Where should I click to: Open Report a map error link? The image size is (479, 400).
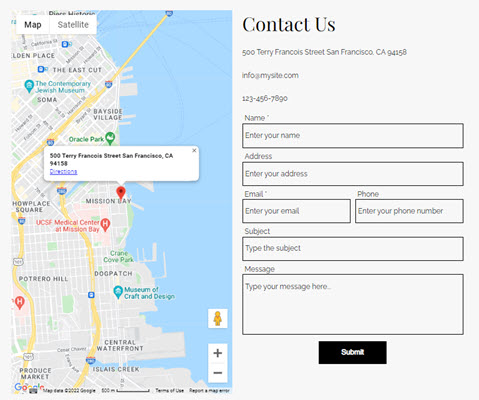tap(209, 390)
